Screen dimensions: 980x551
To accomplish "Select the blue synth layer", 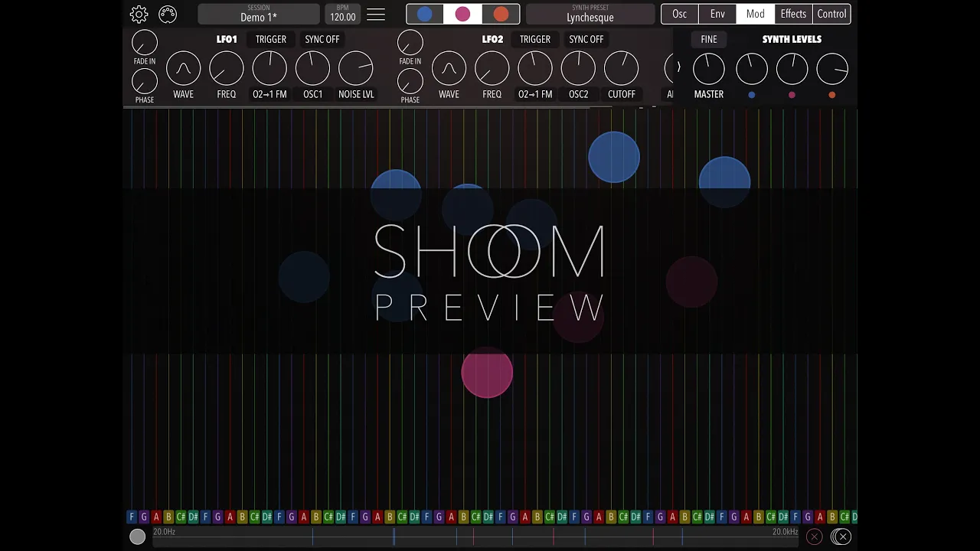I will click(x=425, y=14).
